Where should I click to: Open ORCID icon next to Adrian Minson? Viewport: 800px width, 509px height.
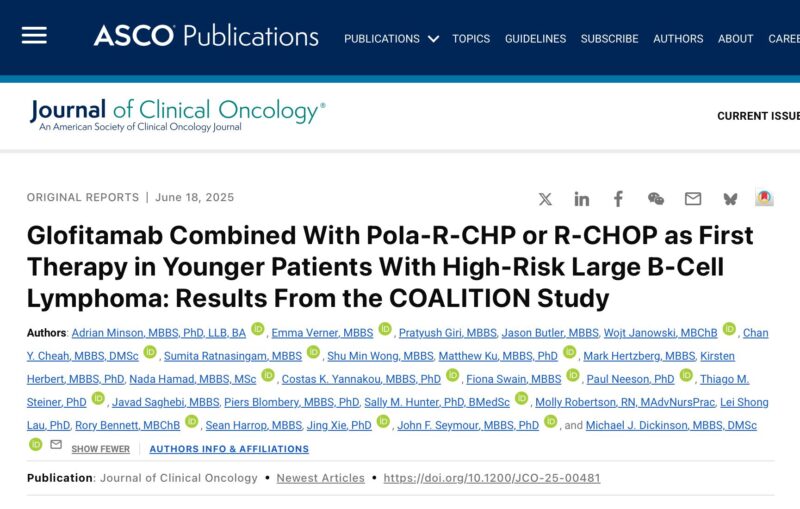(258, 329)
